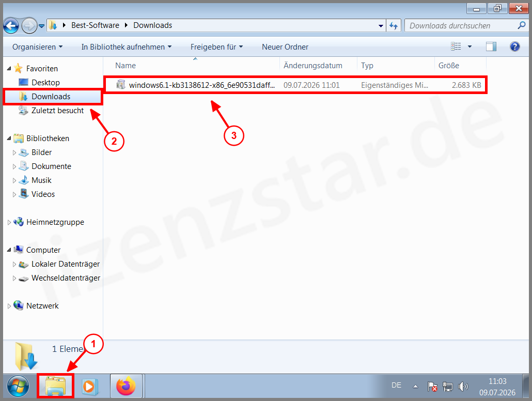Open the arrow after Best-Software in path
This screenshot has height=401, width=532.
point(126,25)
